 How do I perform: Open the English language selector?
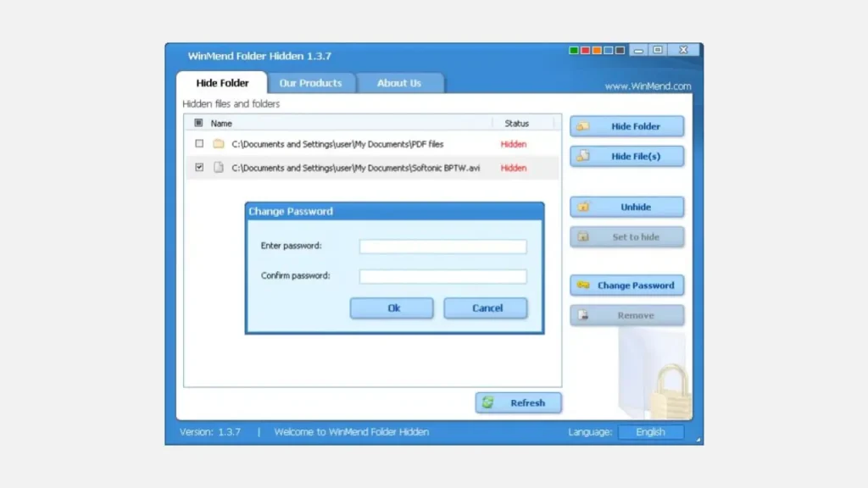[x=650, y=432]
